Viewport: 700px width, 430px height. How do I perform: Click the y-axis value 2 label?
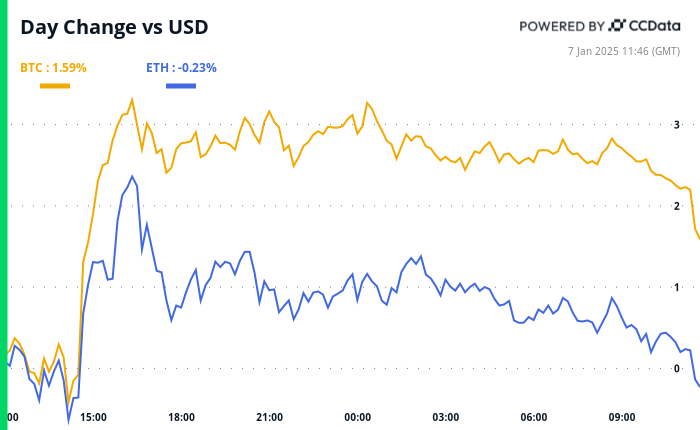(677, 206)
